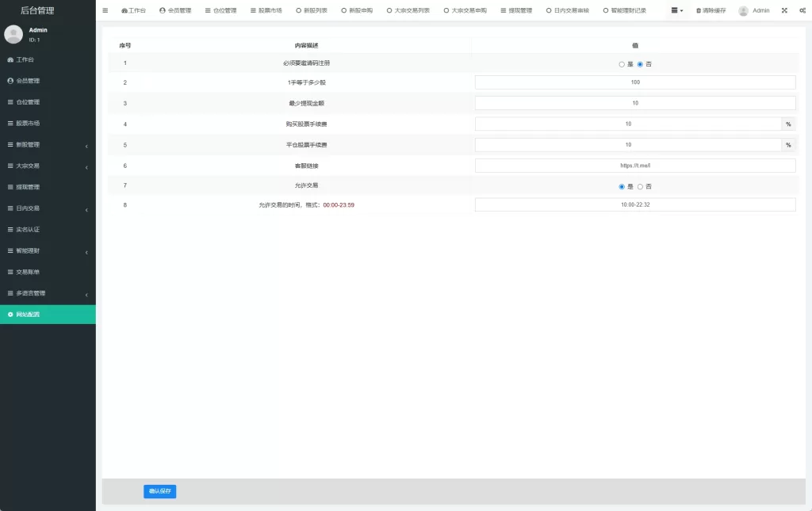The height and width of the screenshot is (511, 812).
Task: Click the 购买股票手续费 input field
Action: coord(628,124)
